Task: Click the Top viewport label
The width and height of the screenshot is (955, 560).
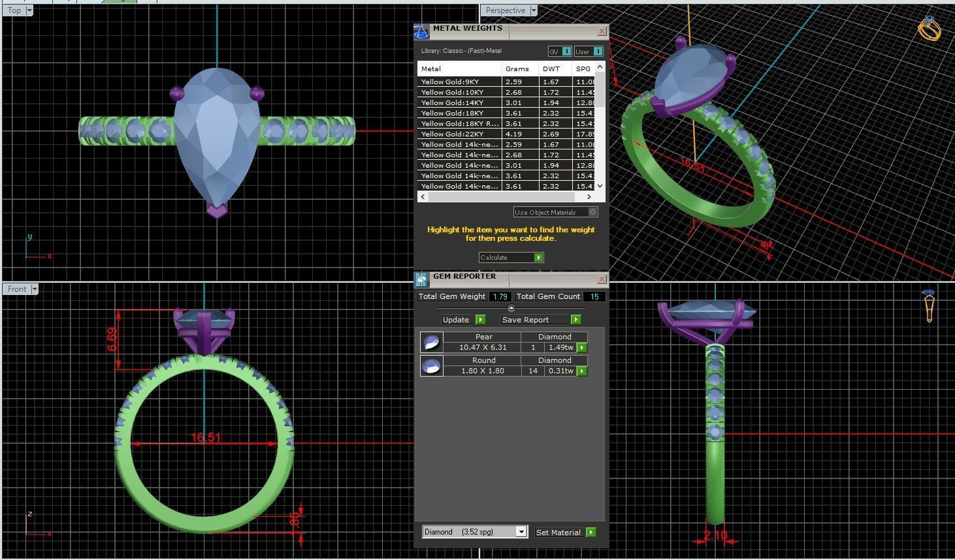Action: (14, 10)
